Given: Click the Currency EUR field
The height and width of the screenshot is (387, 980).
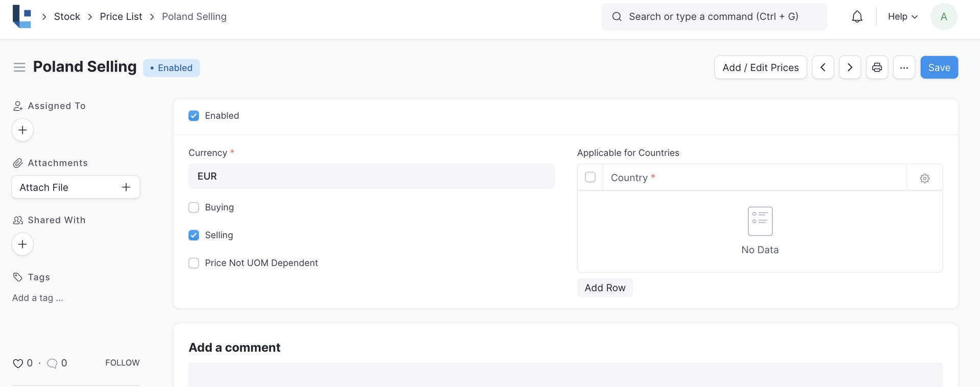Looking at the screenshot, I should 371,176.
